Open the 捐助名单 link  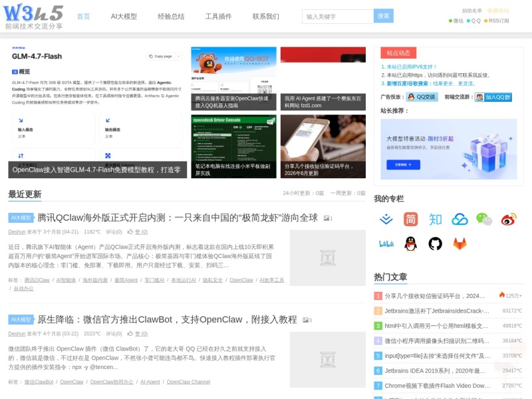pos(472,11)
